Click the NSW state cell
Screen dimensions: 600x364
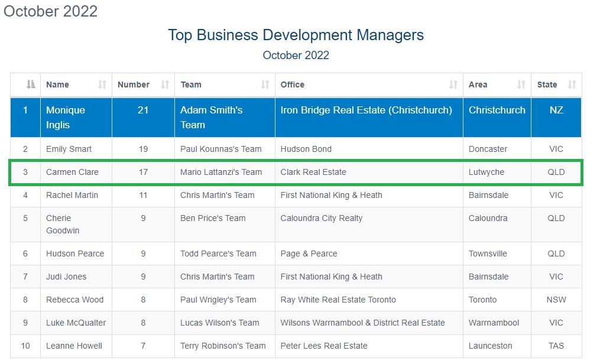(x=556, y=300)
